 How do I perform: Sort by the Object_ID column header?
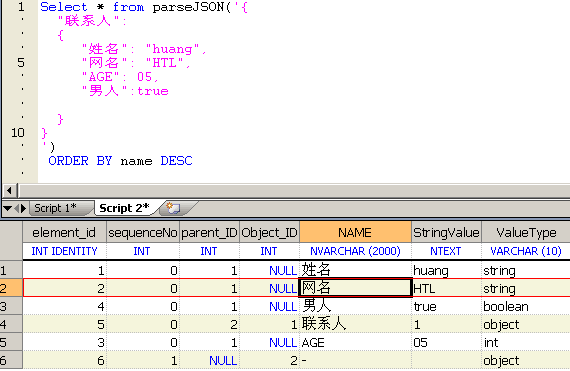[269, 232]
